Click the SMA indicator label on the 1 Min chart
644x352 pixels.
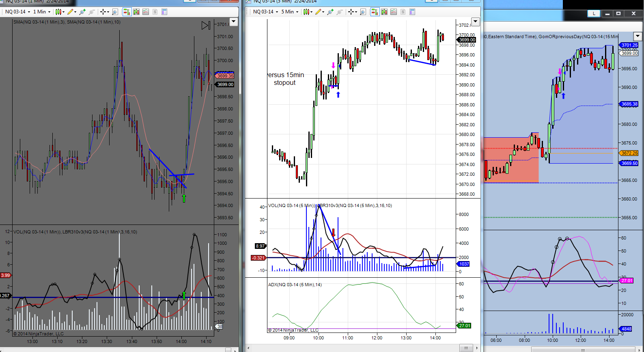[67, 22]
